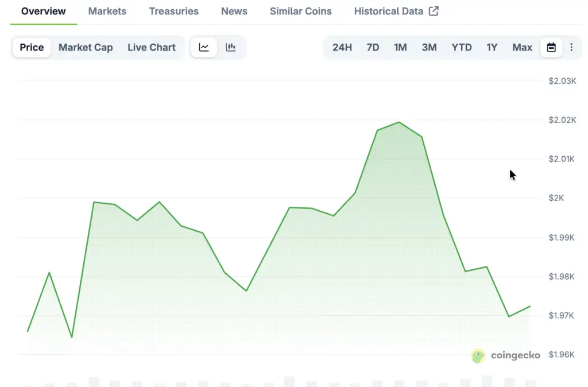This screenshot has height=387, width=588.
Task: Set chart range to 24H
Action: click(342, 48)
